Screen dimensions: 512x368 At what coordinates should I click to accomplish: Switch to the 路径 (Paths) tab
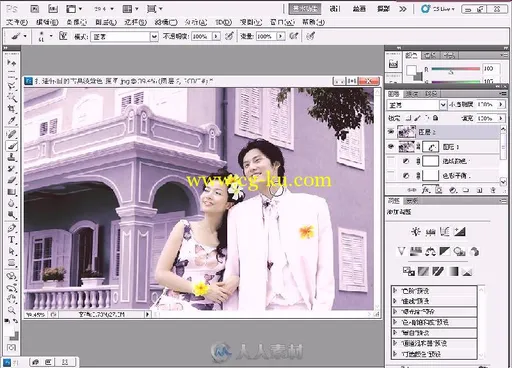click(x=430, y=94)
